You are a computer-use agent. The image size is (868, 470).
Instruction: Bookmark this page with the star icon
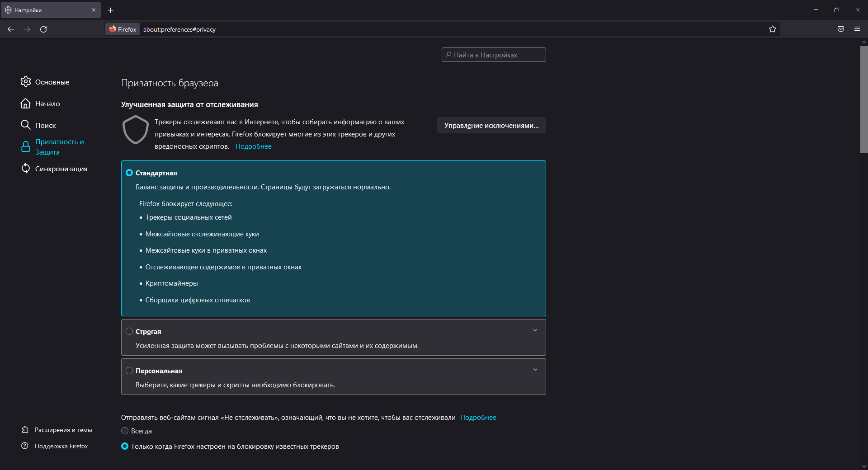tap(772, 29)
